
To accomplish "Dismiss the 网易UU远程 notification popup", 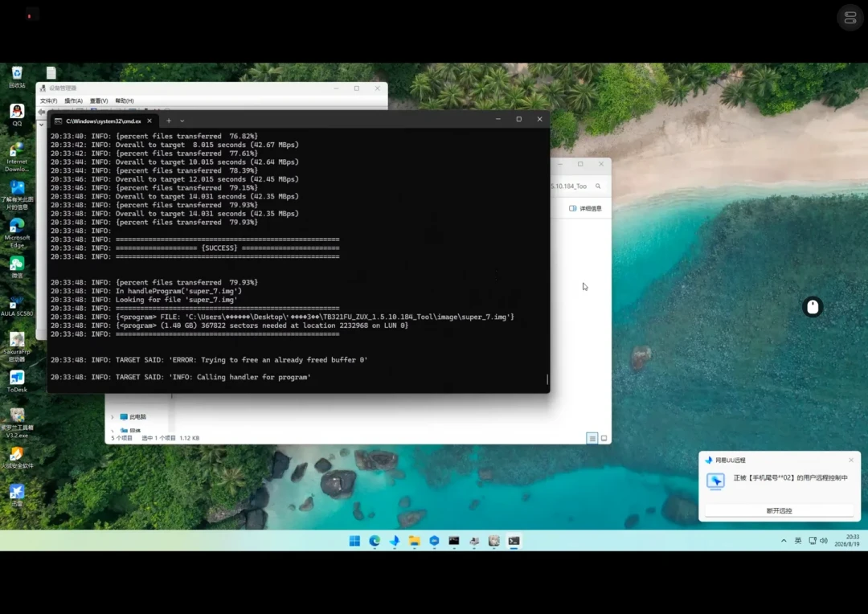I will [x=851, y=460].
